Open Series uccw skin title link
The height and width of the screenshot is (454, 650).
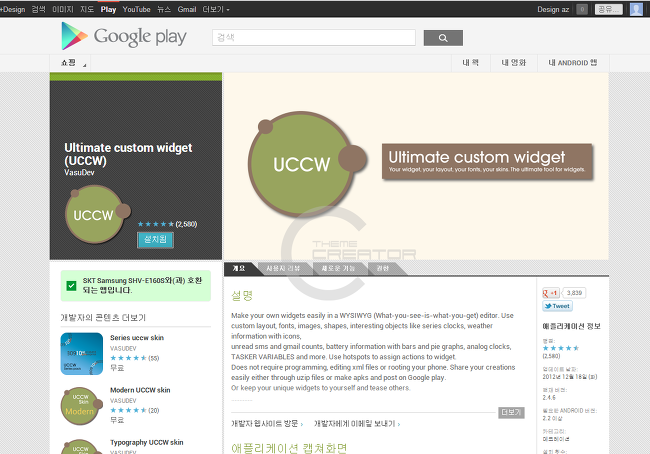tap(137, 337)
